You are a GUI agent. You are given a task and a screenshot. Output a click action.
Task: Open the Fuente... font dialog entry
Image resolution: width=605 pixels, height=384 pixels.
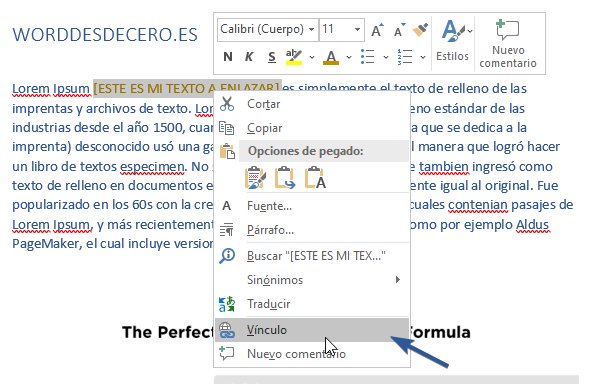pos(312,206)
